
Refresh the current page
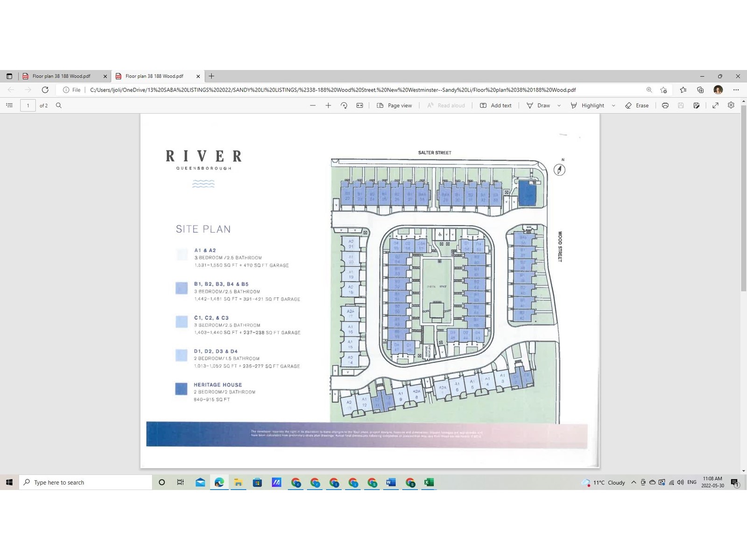(45, 90)
